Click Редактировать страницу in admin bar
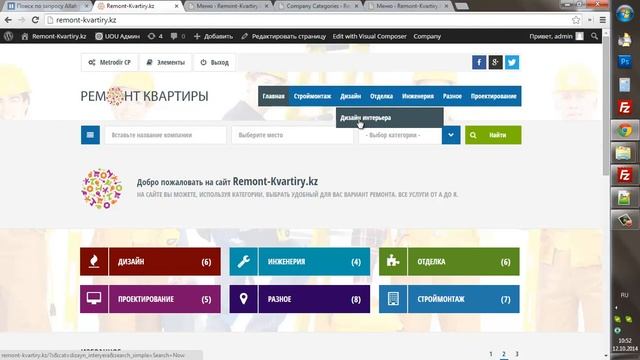The width and height of the screenshot is (640, 360). pyautogui.click(x=284, y=36)
